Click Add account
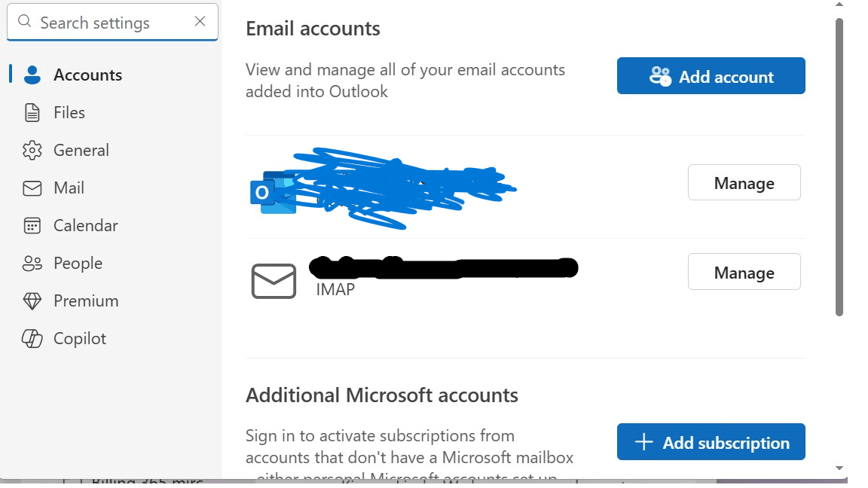This screenshot has height=488, width=868. 711,76
